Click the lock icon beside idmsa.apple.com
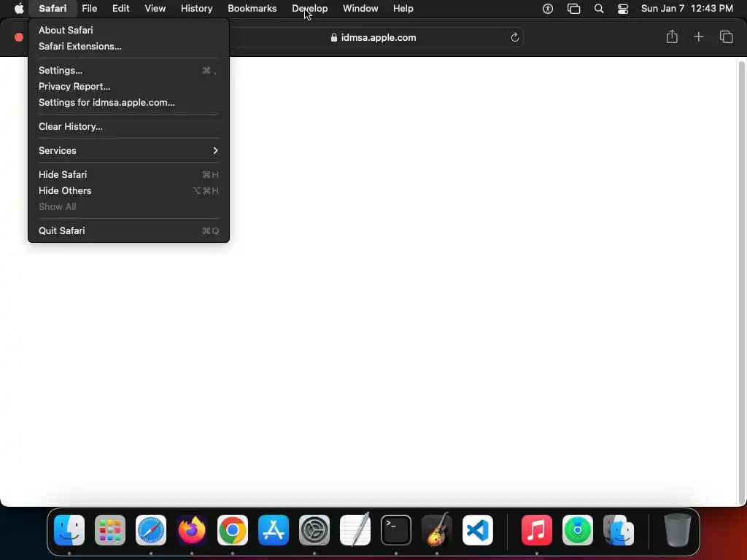This screenshot has height=560, width=747. pos(334,38)
